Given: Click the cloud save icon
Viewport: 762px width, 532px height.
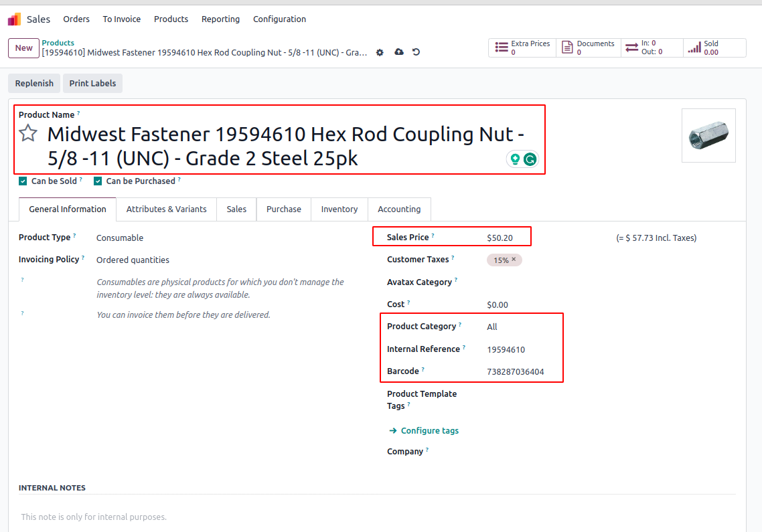Looking at the screenshot, I should (x=399, y=52).
